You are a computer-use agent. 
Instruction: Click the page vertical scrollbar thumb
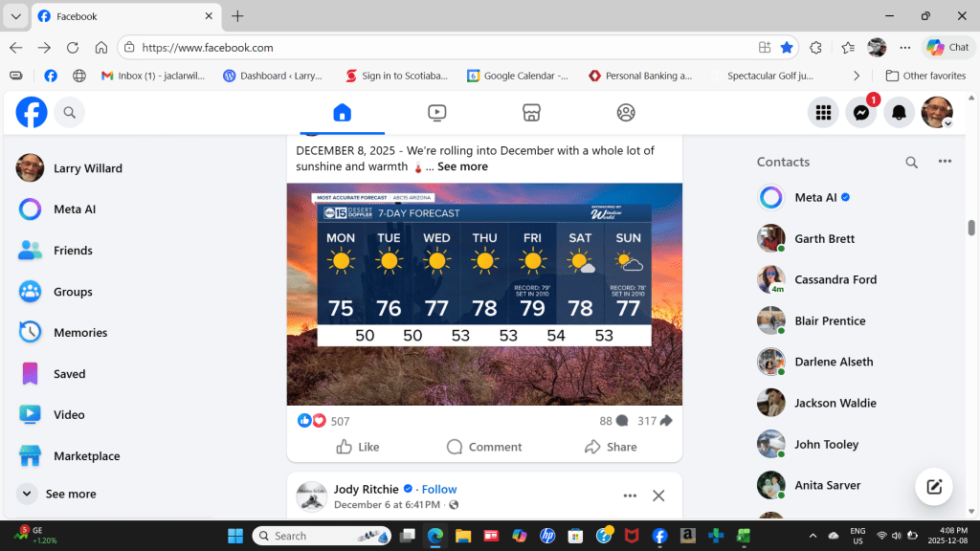click(x=971, y=227)
